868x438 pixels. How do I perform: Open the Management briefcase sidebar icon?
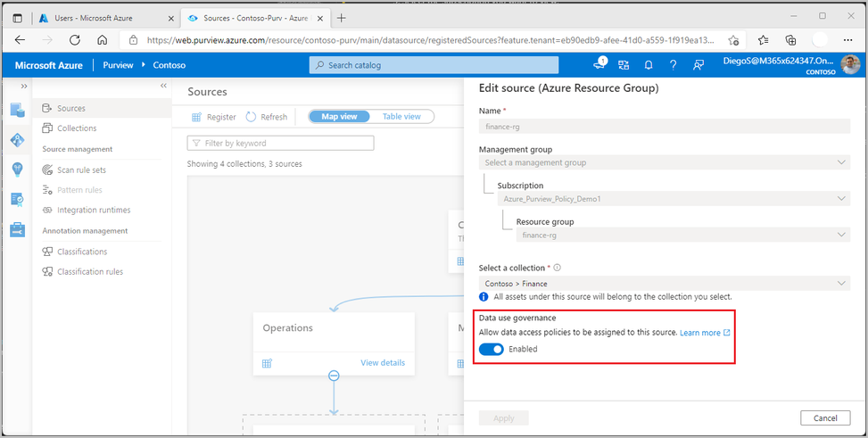tap(17, 229)
